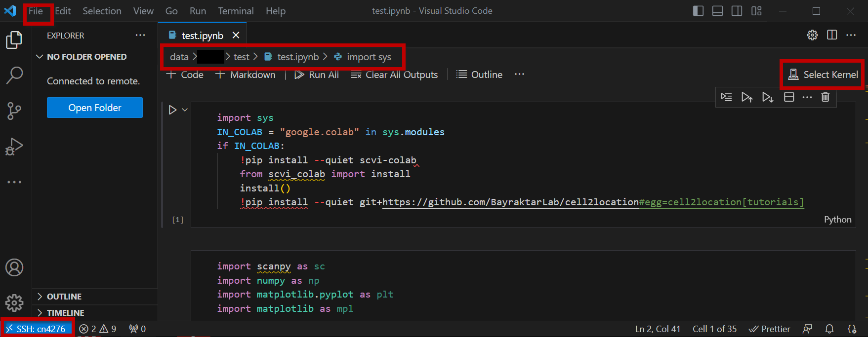
Task: Delete the current cell with trash icon
Action: click(825, 97)
